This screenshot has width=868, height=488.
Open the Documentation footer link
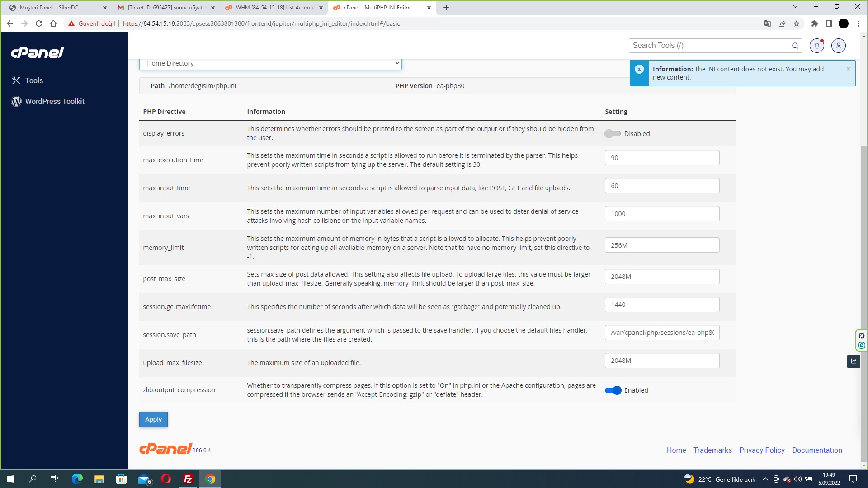(817, 450)
